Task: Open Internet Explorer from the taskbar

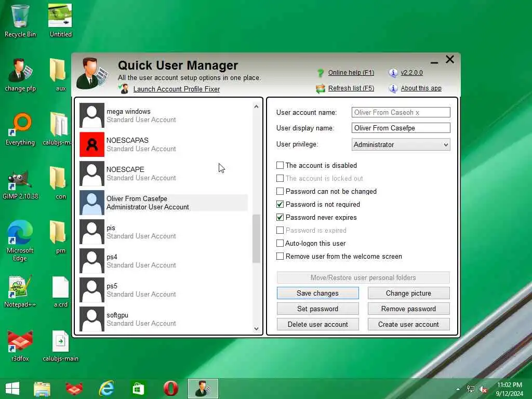Action: click(x=106, y=389)
